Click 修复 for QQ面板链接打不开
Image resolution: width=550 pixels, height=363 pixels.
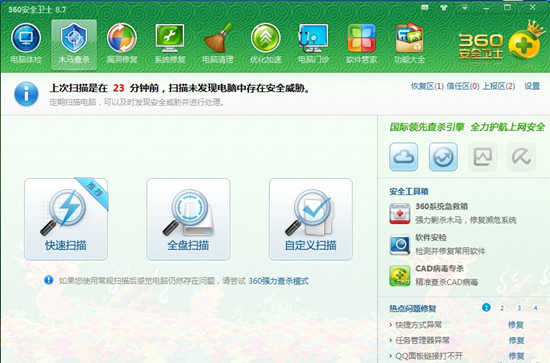point(516,356)
